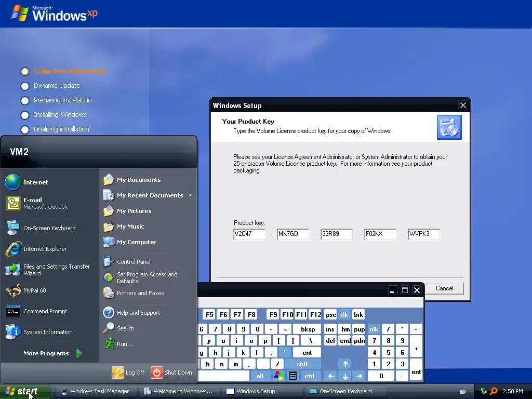Toggle the alt key on keyboard
532x399 pixels.
tap(260, 376)
